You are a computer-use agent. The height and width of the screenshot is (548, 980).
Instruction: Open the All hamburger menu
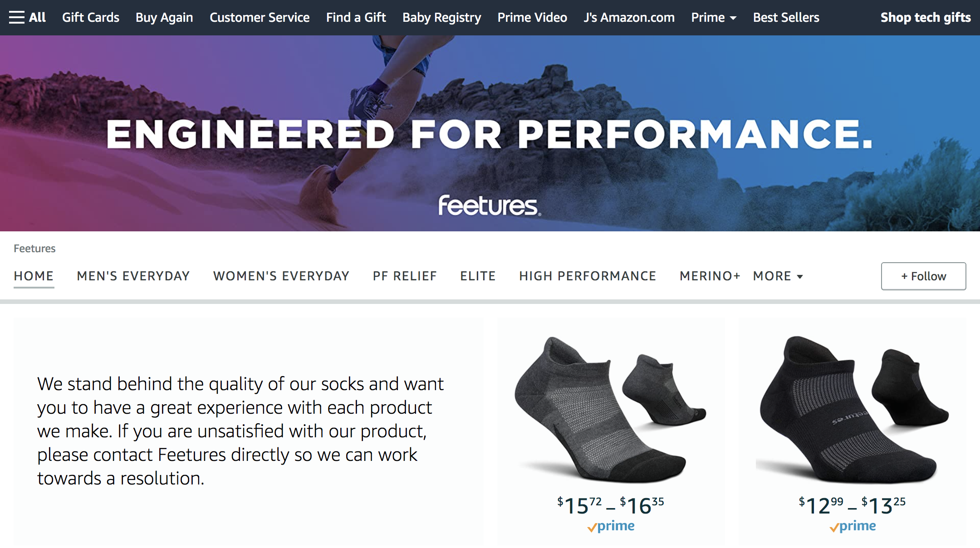click(x=27, y=17)
